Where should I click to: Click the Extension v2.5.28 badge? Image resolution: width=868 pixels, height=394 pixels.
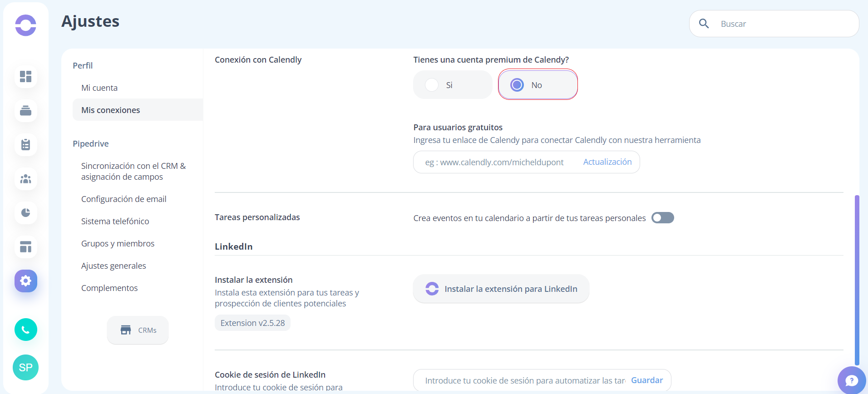(x=252, y=323)
